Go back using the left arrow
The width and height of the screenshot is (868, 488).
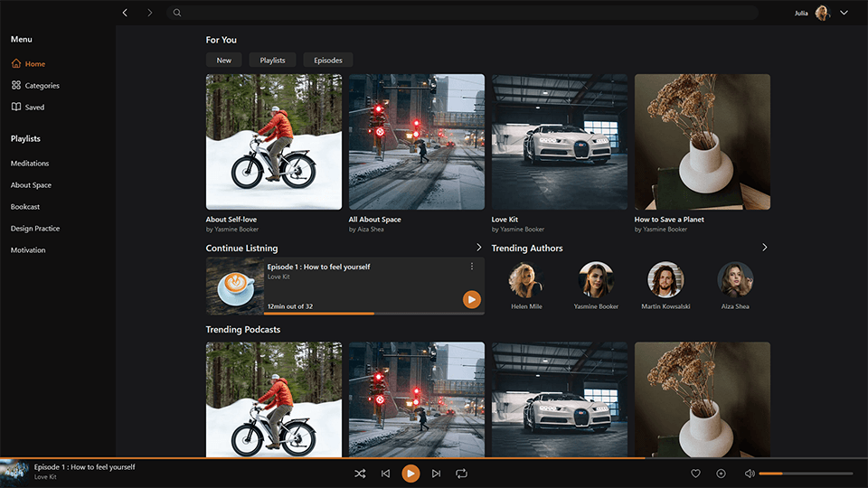pos(125,13)
